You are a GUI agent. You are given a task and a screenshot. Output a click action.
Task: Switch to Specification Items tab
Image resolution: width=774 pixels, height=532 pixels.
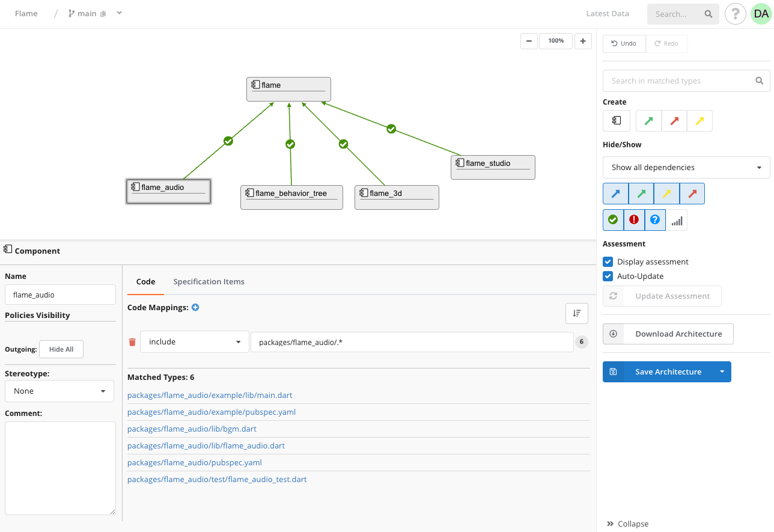pyautogui.click(x=209, y=281)
